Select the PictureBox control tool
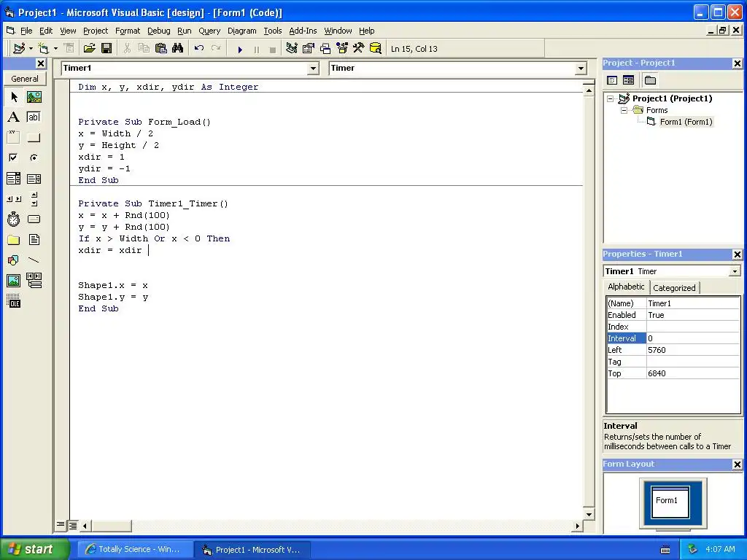Screen dimensions: 747x560 click(34, 97)
